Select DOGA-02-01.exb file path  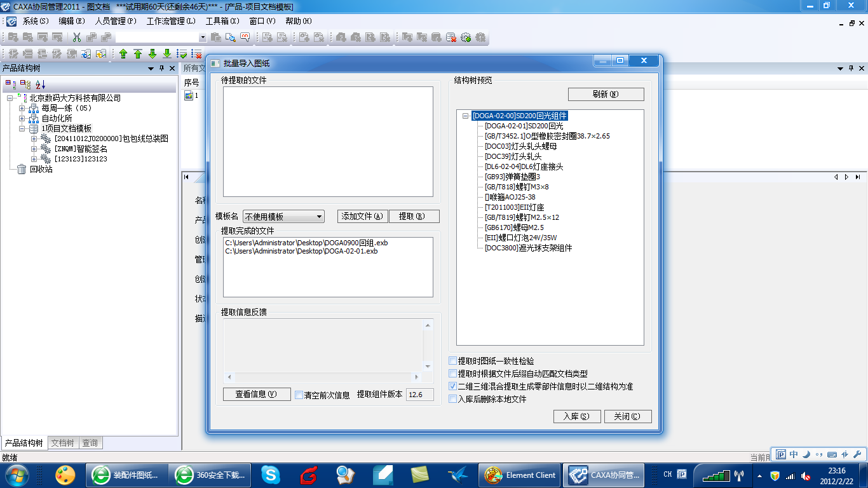(x=301, y=251)
